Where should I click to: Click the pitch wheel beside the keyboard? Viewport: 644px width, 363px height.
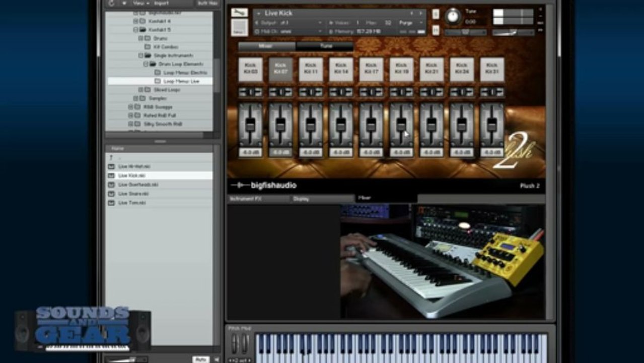pos(234,343)
